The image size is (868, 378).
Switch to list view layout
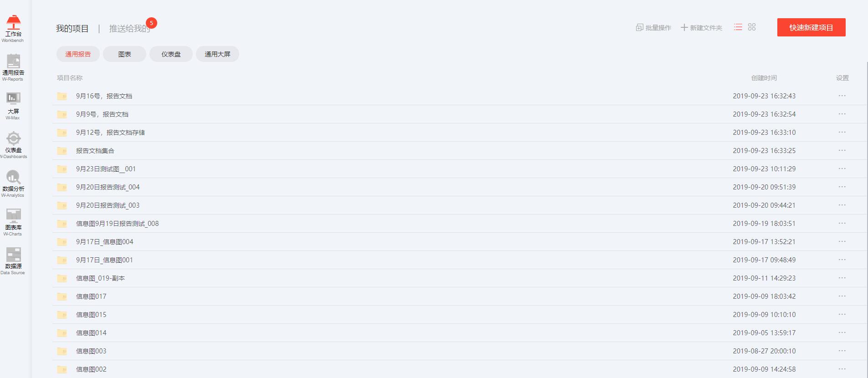738,27
